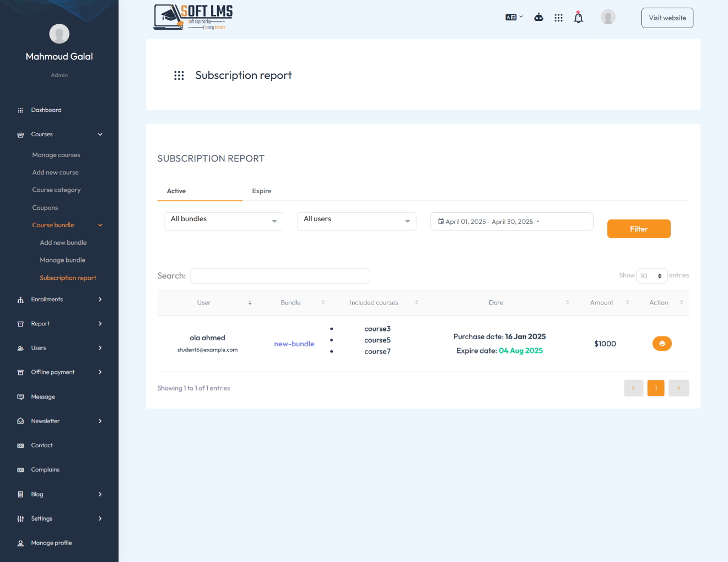Expand the Users menu chevron
Screen dimensions: 728x562
(x=100, y=348)
